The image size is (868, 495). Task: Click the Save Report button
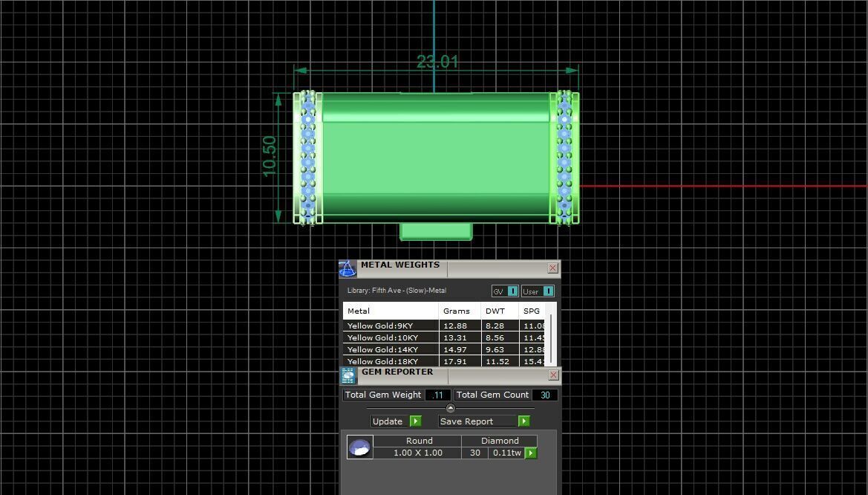pos(477,421)
